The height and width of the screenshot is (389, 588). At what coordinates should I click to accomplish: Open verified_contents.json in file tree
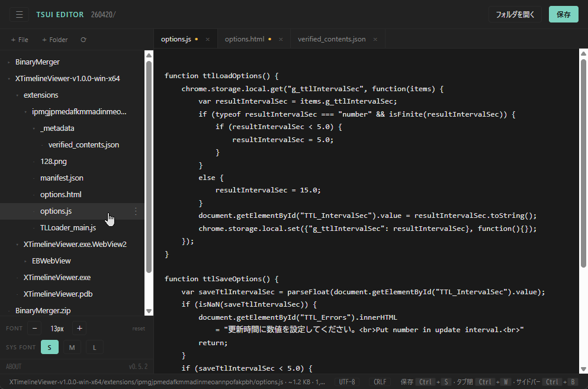tap(83, 145)
